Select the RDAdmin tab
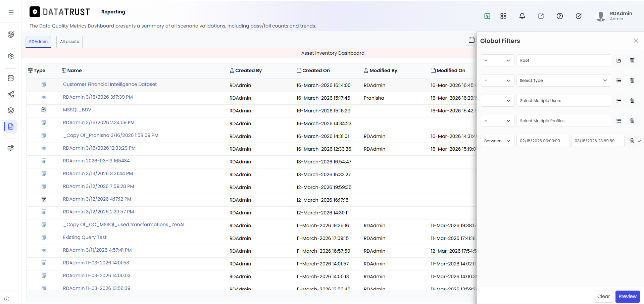The height and width of the screenshot is (304, 644). coord(38,42)
